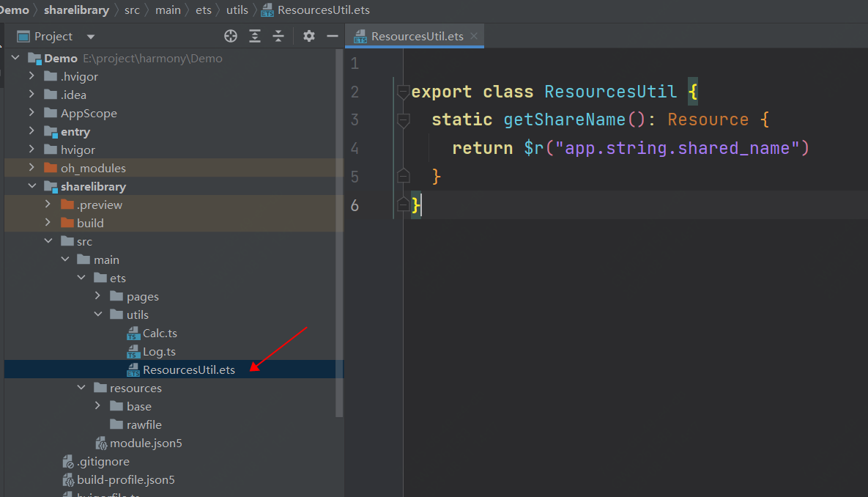Click the build-profile.json5 file icon
This screenshot has width=868, height=497.
coord(68,480)
